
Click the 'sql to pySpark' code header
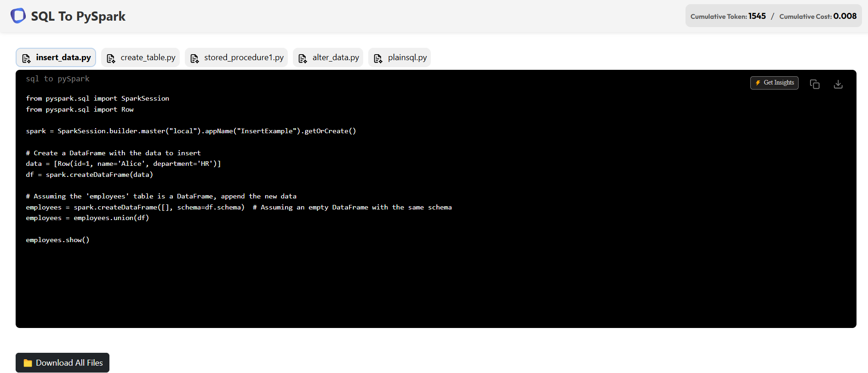tap(58, 79)
